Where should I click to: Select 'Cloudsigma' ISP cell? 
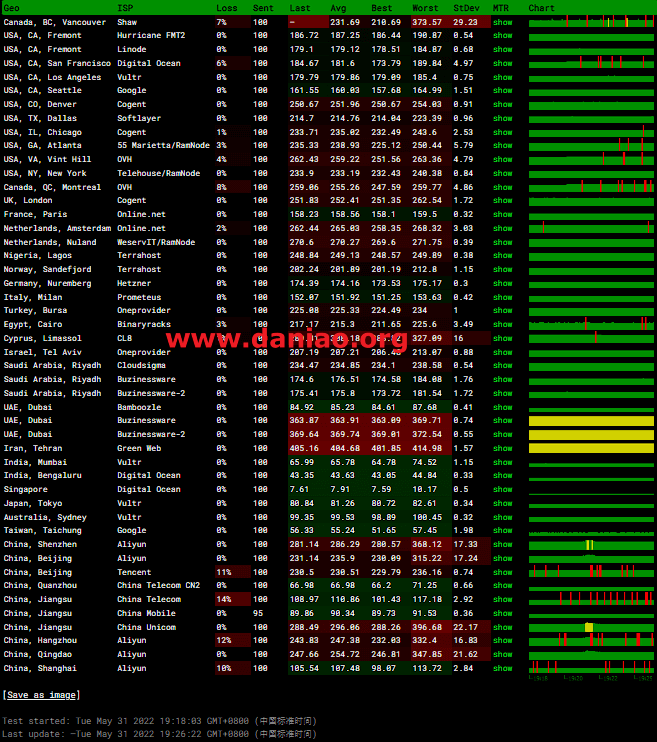point(142,365)
